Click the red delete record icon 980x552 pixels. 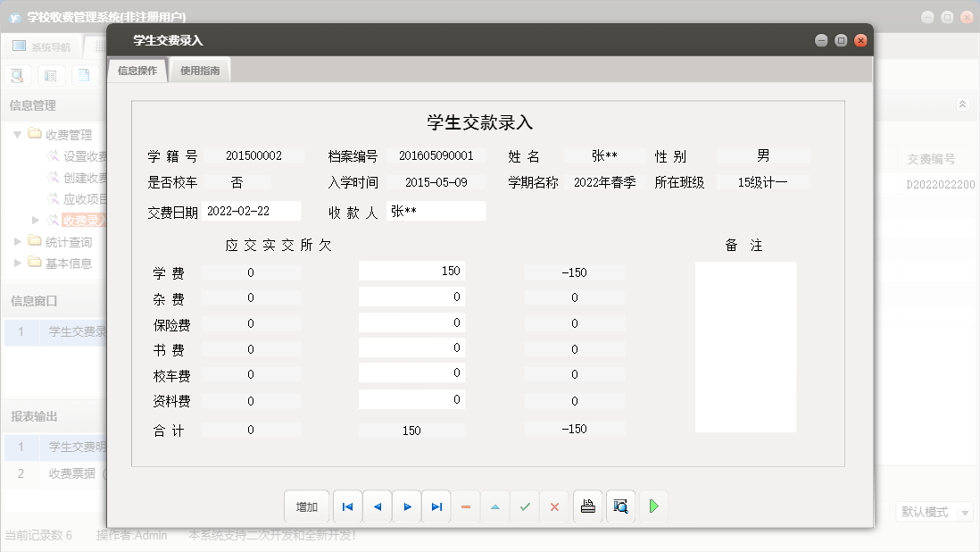466,506
